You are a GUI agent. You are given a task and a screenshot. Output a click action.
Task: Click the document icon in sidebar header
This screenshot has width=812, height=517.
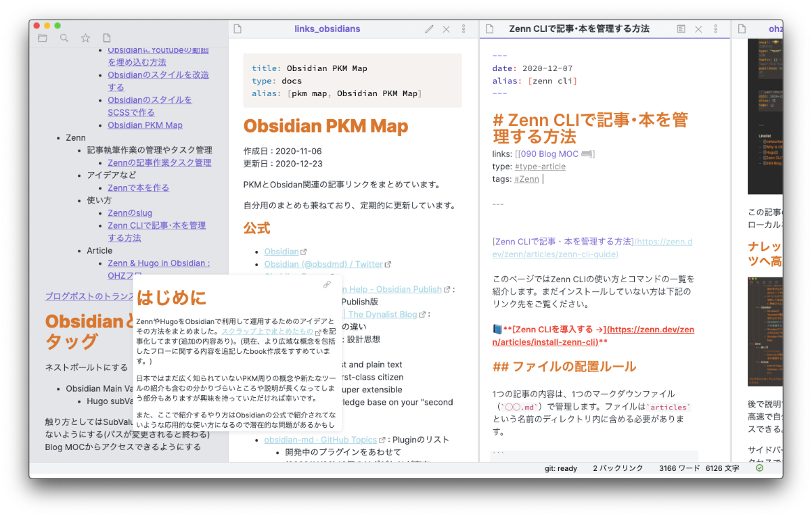pos(106,39)
